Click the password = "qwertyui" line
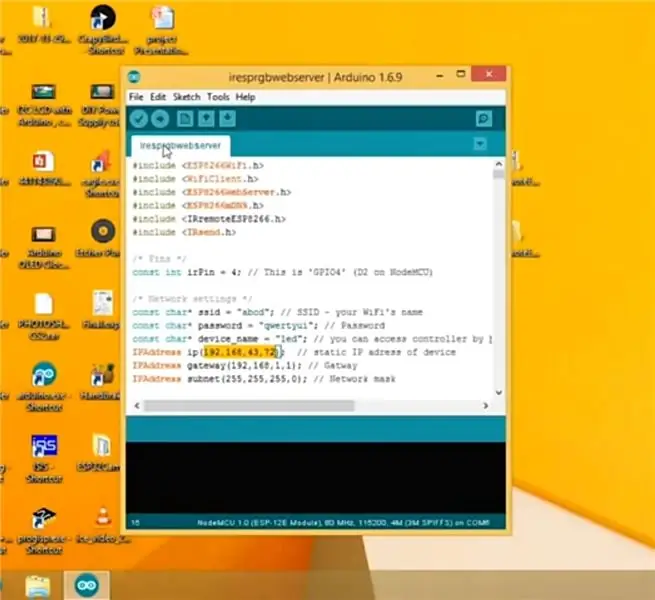 [259, 326]
